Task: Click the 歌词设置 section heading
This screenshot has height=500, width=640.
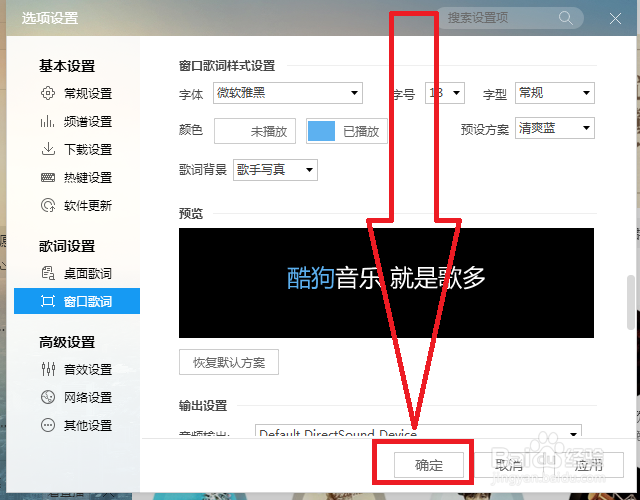Action: tap(67, 246)
